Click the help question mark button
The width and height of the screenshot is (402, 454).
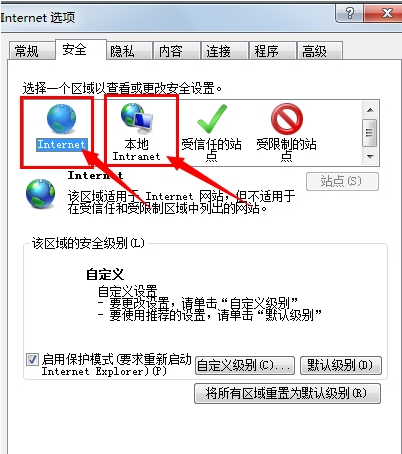pos(350,13)
